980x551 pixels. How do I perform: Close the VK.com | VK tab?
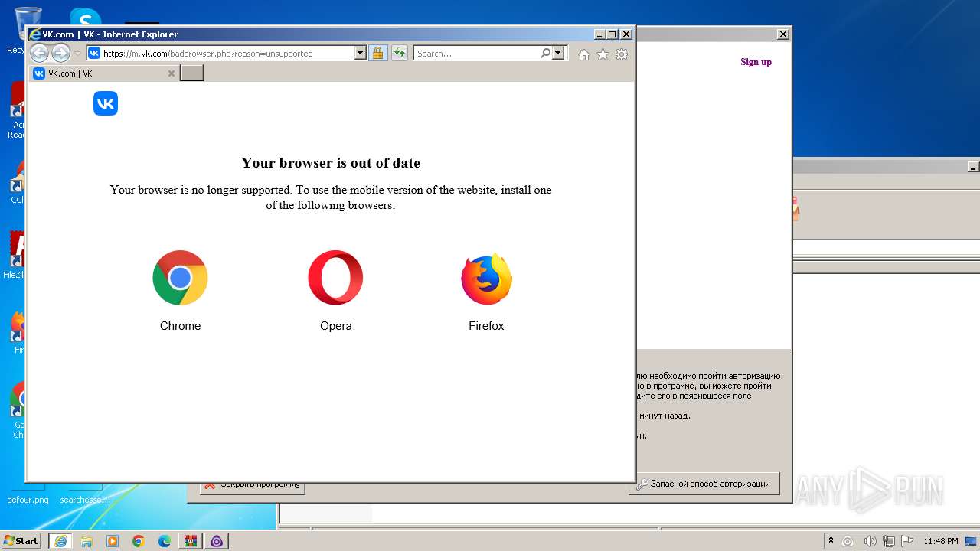tap(171, 73)
